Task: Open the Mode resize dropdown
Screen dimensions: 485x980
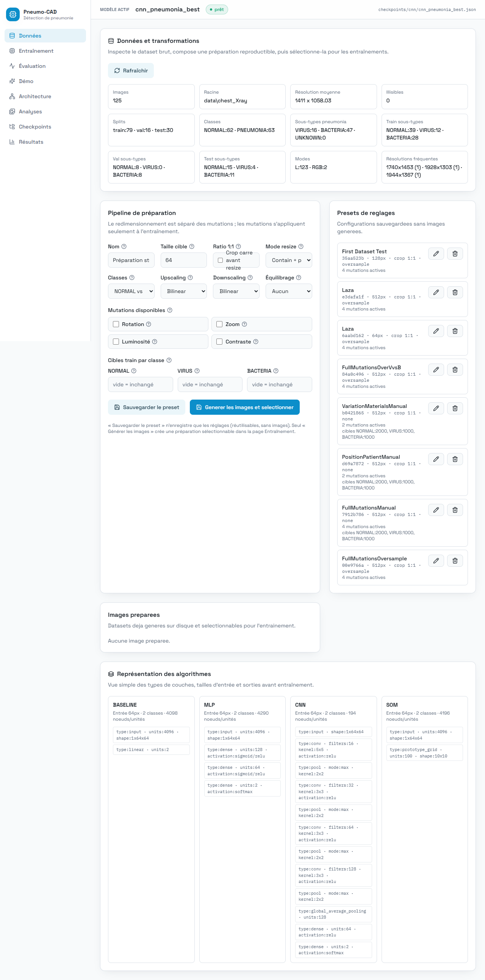Action: pos(288,260)
